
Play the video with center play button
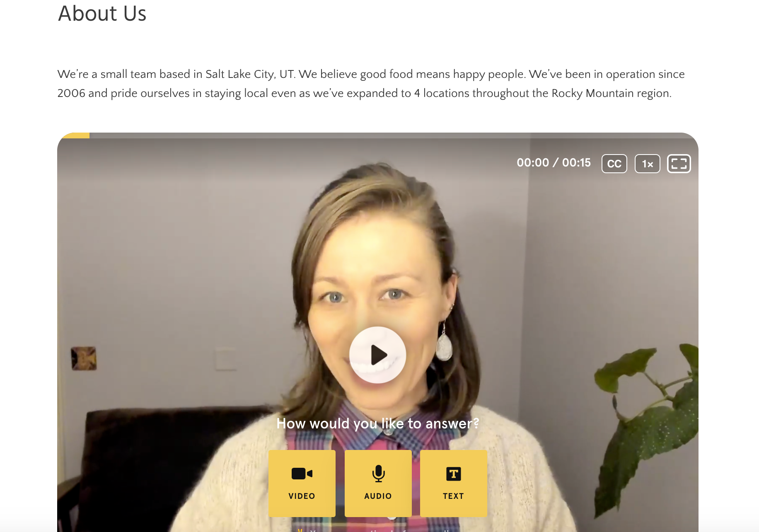click(377, 355)
